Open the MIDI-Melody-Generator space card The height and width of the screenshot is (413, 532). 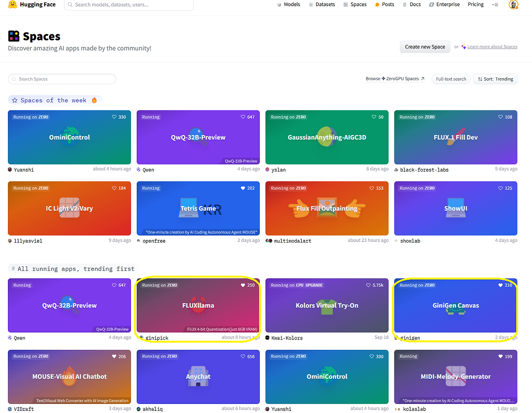coord(456,377)
